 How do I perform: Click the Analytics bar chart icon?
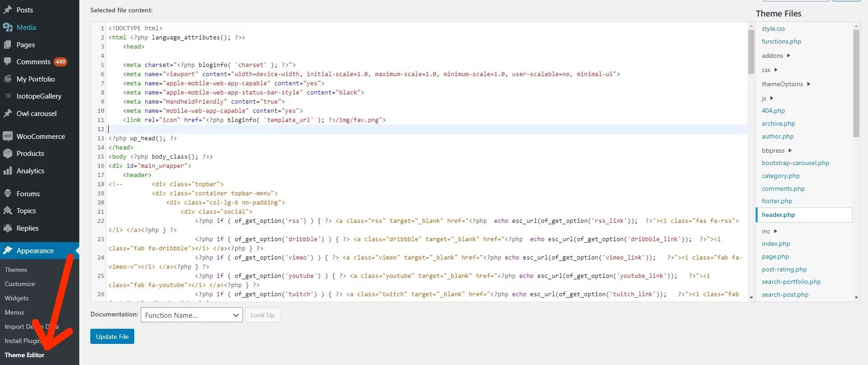tap(7, 171)
